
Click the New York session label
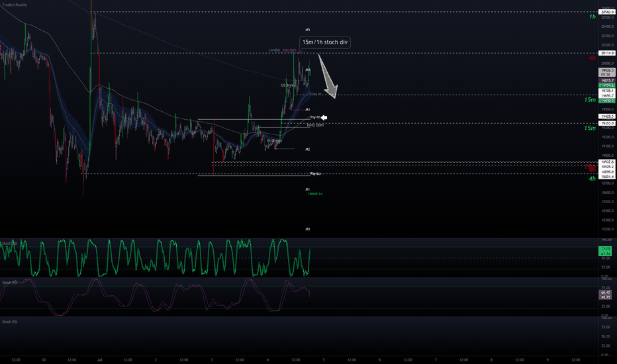[x=289, y=50]
